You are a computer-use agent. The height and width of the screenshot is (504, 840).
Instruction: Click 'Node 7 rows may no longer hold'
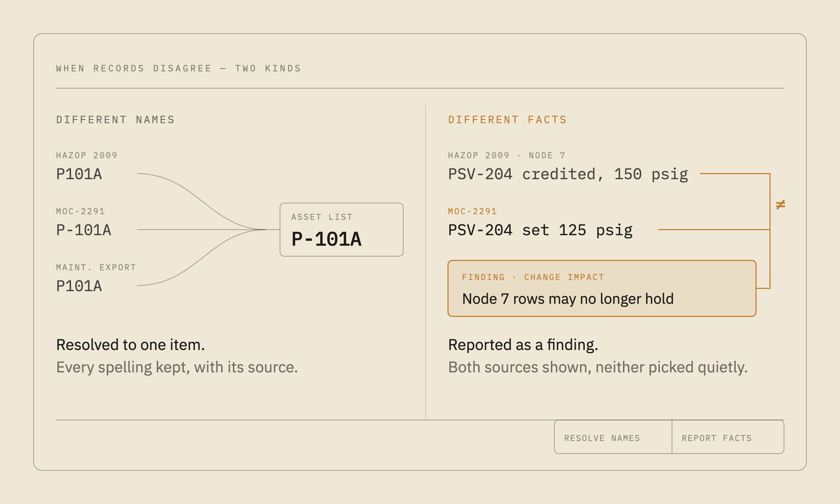tap(568, 299)
